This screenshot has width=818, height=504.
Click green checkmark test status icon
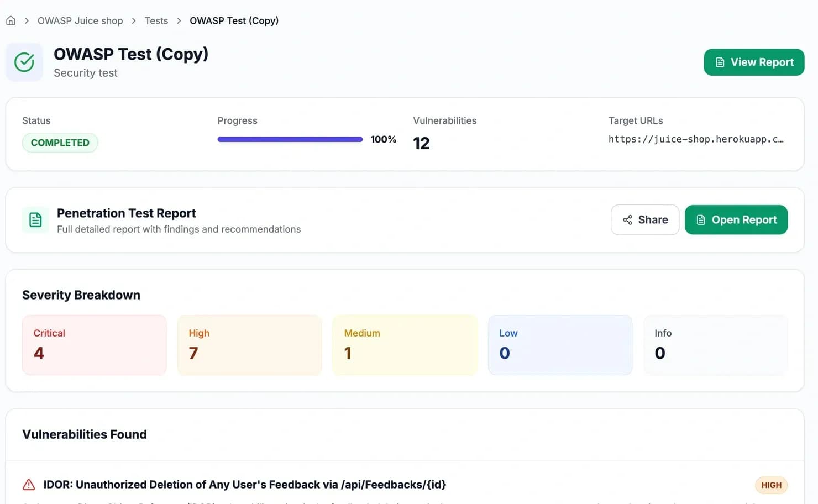click(24, 62)
